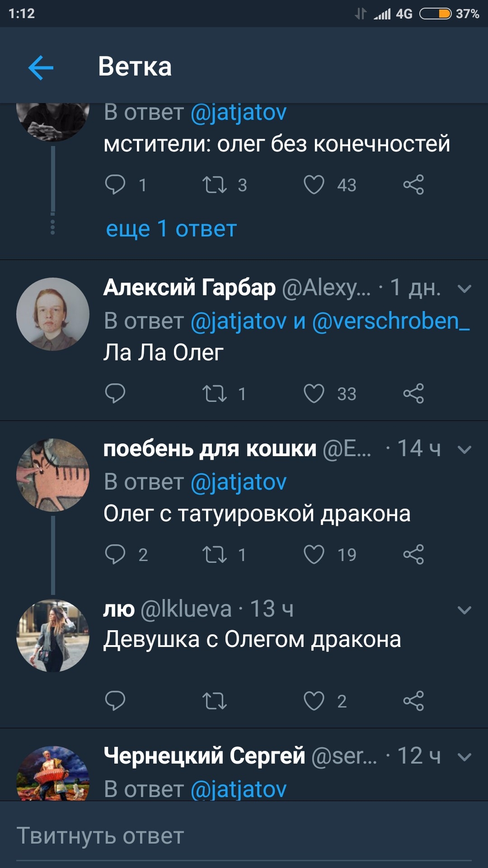The image size is (488, 868).
Task: Tap the "Твитнуть ответ" reply field
Action: coord(244,835)
